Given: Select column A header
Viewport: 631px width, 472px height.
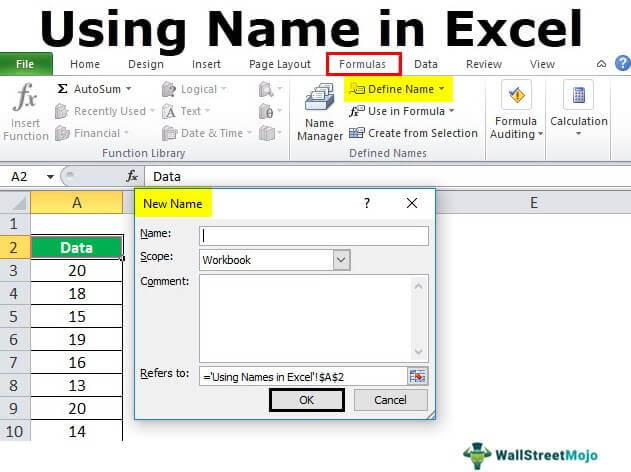Looking at the screenshot, I should click(77, 202).
